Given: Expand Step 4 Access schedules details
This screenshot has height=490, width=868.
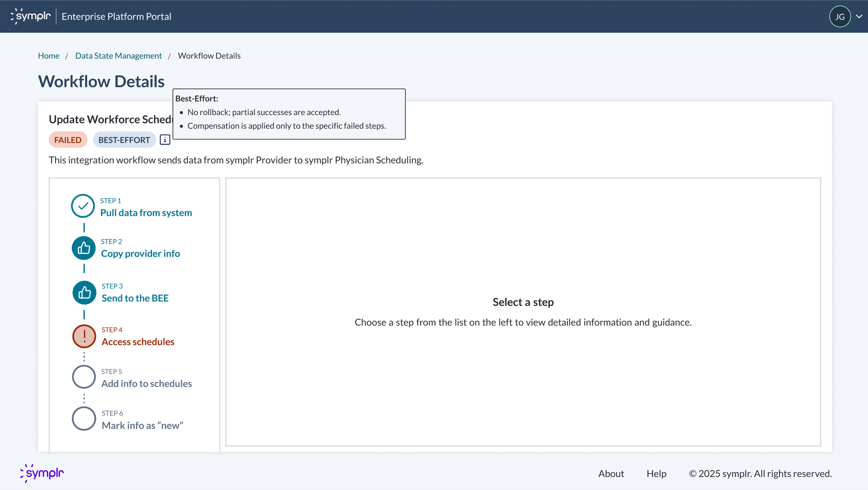Looking at the screenshot, I should pyautogui.click(x=138, y=341).
